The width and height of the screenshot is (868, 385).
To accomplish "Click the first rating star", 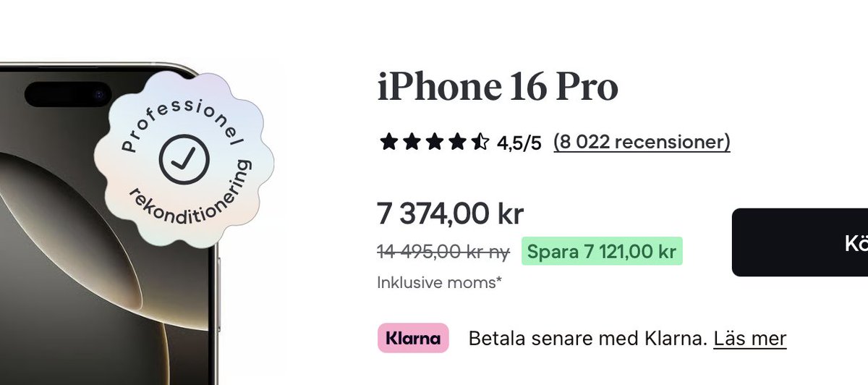I will pos(388,142).
